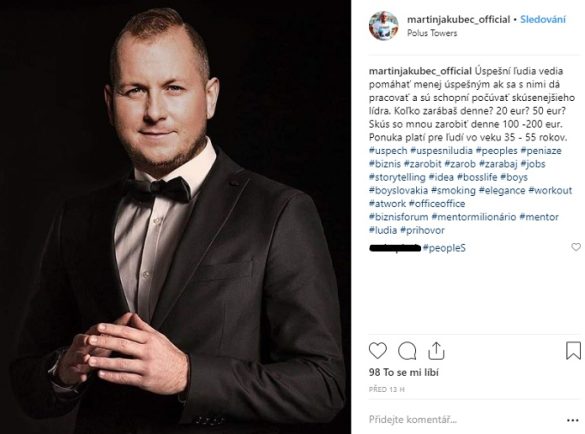Open the comment speech bubble icon

click(407, 351)
